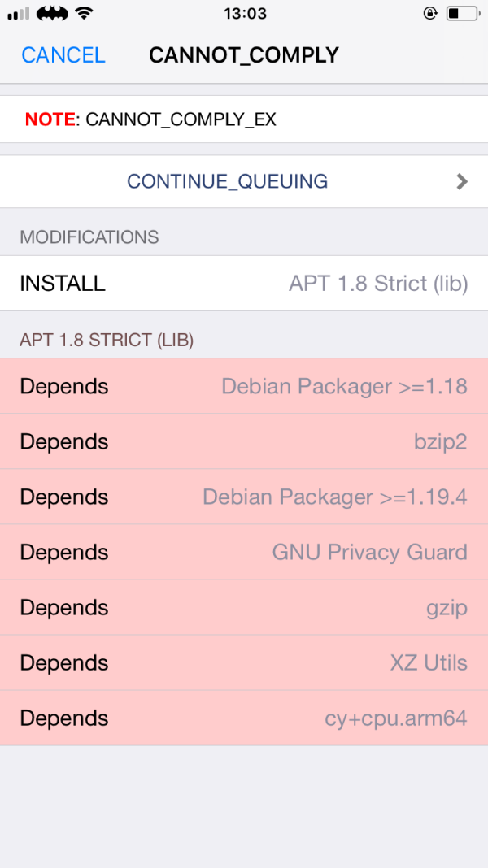The height and width of the screenshot is (868, 488).
Task: Select CONTINUE_QUEUING option
Action: click(228, 181)
